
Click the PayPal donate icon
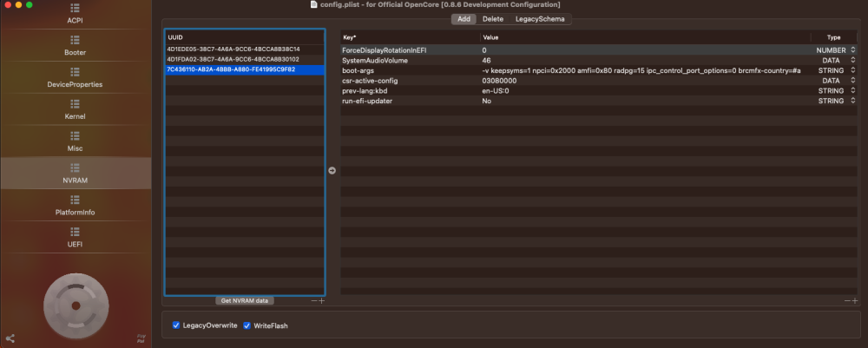(x=141, y=338)
